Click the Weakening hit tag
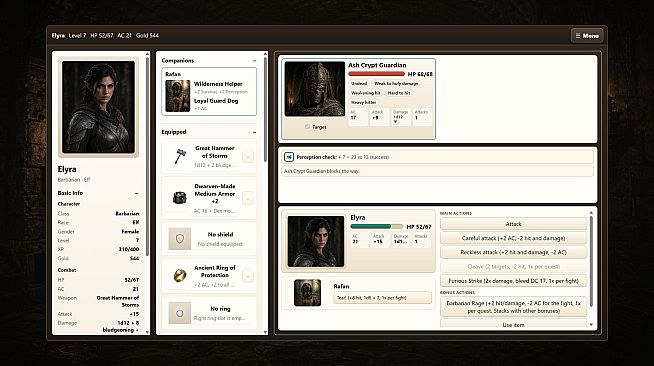654x366 pixels. click(x=366, y=93)
